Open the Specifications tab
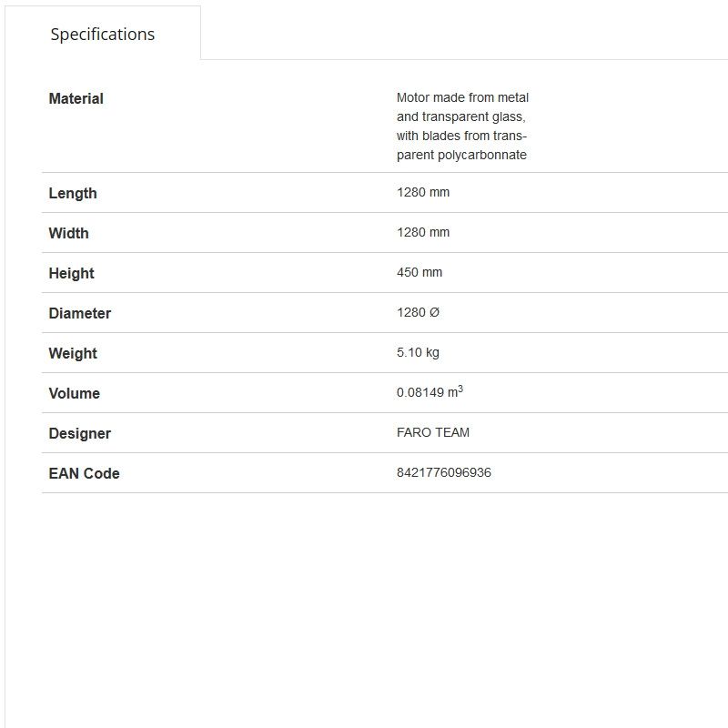Image resolution: width=728 pixels, height=728 pixels. coord(102,35)
